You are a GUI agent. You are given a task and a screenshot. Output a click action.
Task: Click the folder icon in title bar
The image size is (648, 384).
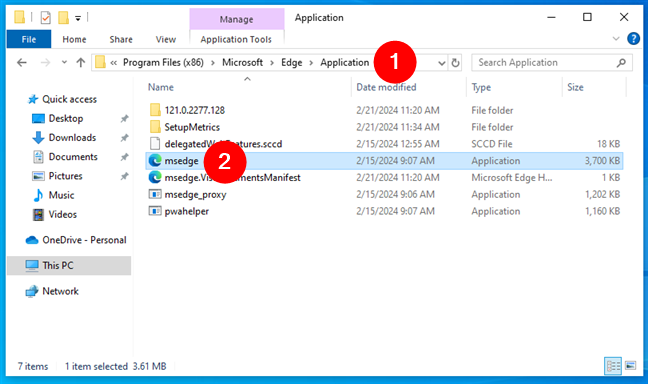(19, 17)
